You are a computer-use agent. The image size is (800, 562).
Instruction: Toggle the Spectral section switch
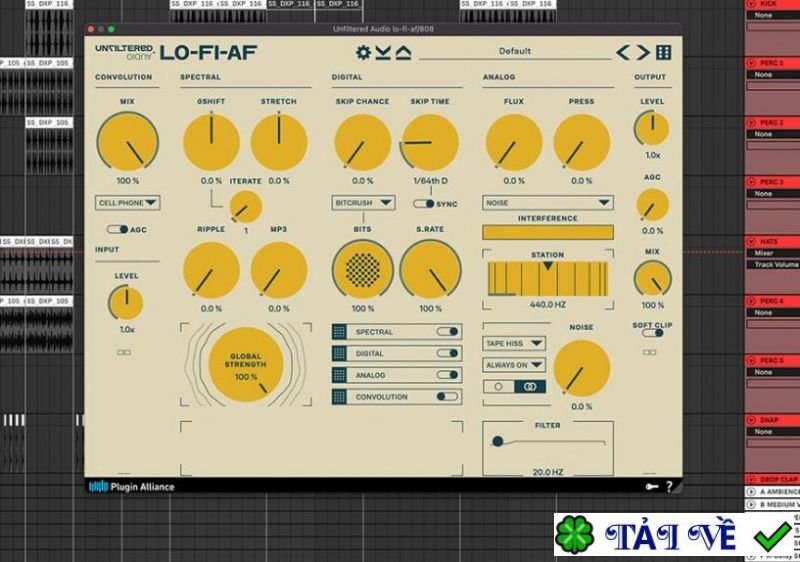447,332
